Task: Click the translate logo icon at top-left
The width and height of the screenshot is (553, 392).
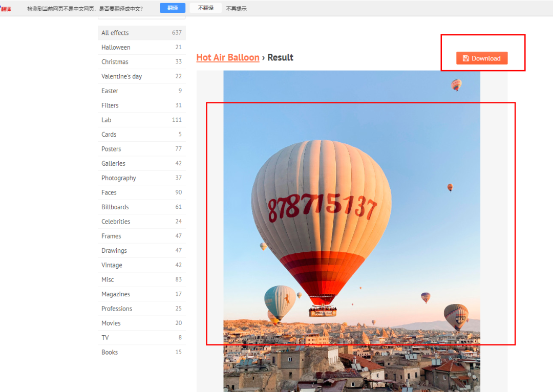Action: [6, 9]
